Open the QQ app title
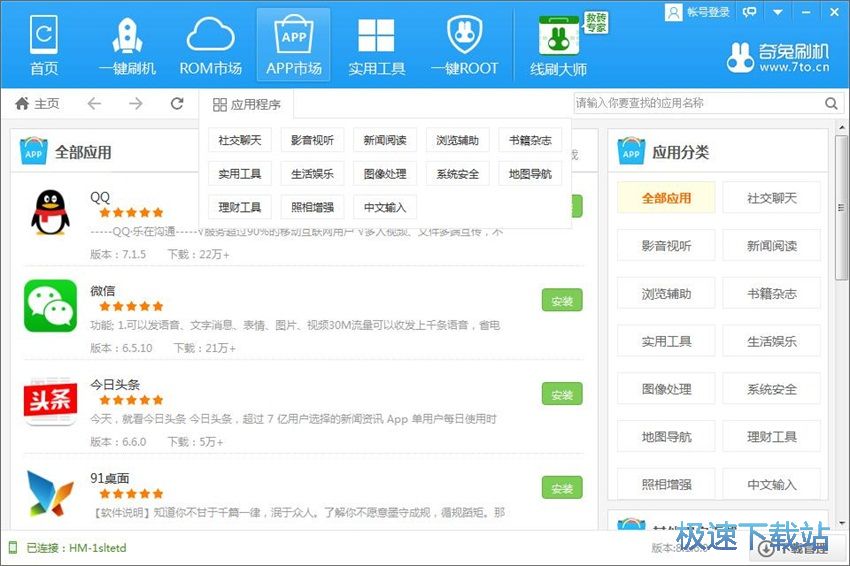This screenshot has width=850, height=566. pos(100,197)
